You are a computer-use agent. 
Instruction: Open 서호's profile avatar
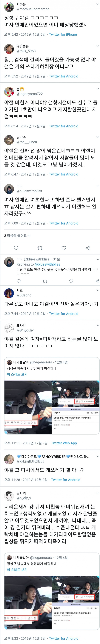(x=9, y=293)
